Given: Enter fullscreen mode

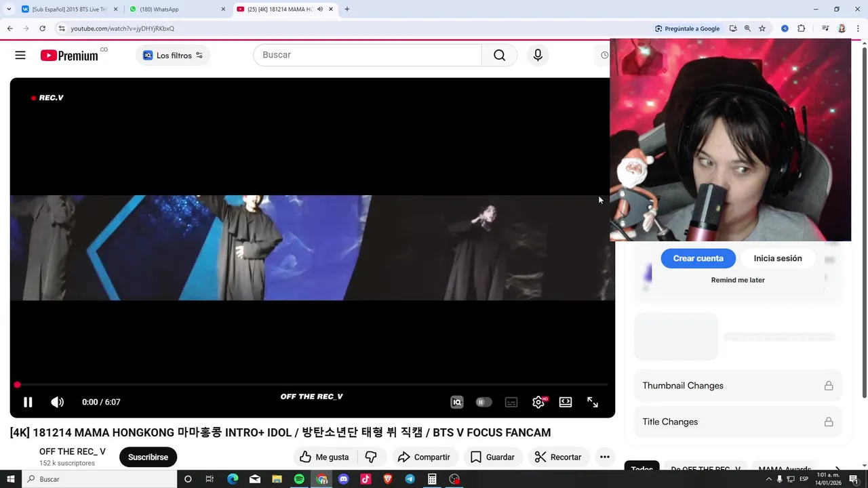Looking at the screenshot, I should pyautogui.click(x=593, y=402).
